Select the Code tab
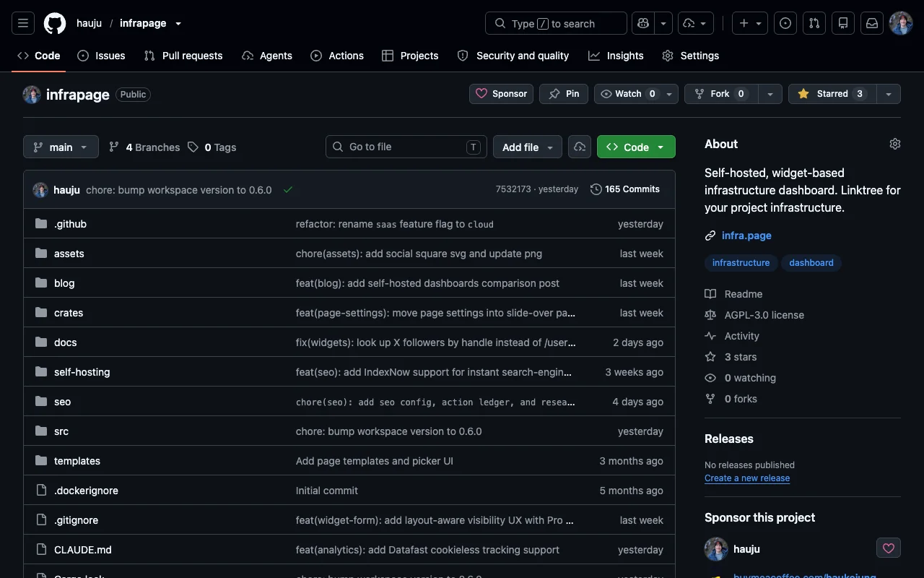The width and height of the screenshot is (924, 578). pyautogui.click(x=39, y=56)
